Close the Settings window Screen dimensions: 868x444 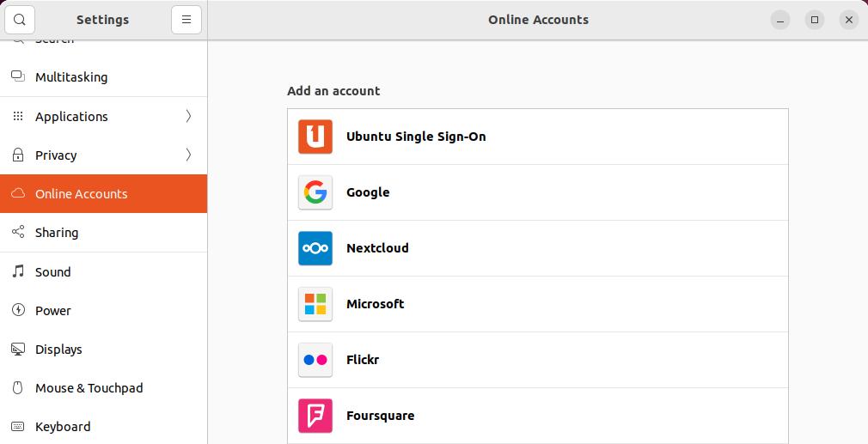pyautogui.click(x=848, y=20)
